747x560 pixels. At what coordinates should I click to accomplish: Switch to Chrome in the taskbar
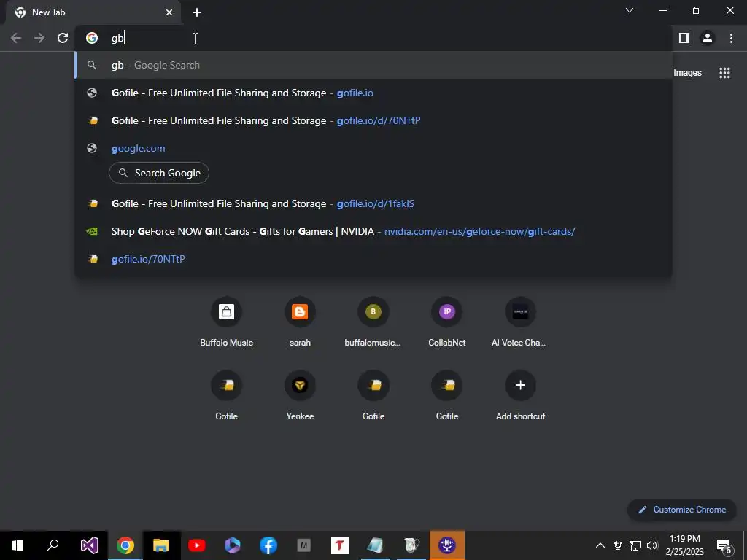pos(125,545)
